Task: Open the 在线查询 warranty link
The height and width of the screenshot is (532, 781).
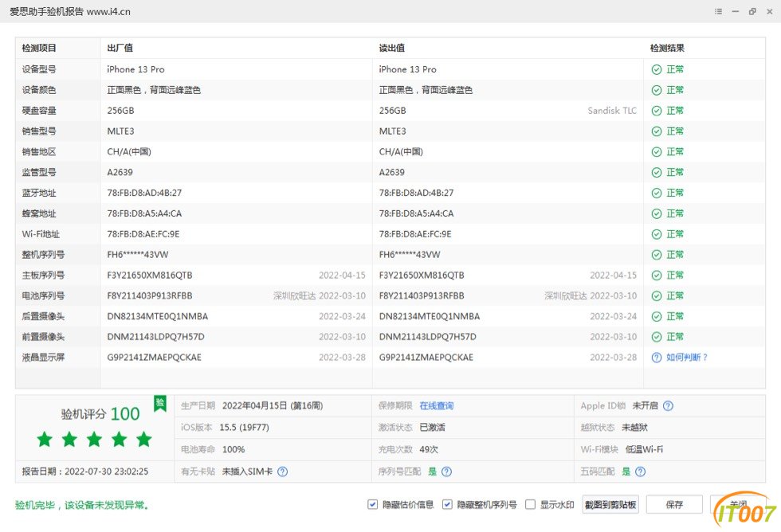Action: click(437, 405)
